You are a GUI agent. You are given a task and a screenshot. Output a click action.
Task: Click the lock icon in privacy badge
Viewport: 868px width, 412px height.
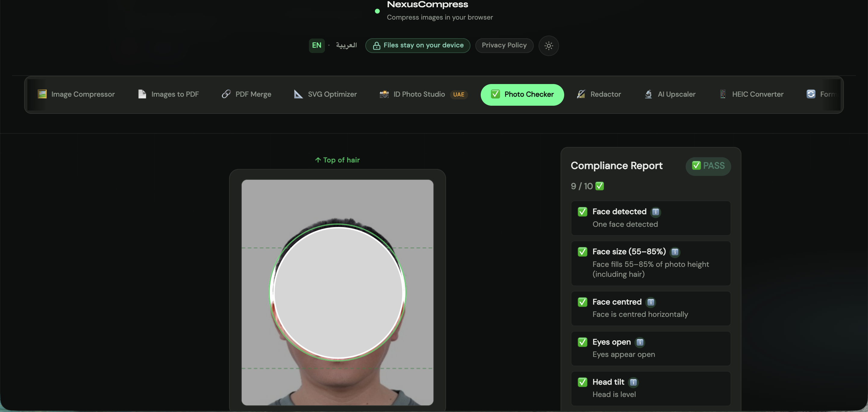pyautogui.click(x=376, y=45)
